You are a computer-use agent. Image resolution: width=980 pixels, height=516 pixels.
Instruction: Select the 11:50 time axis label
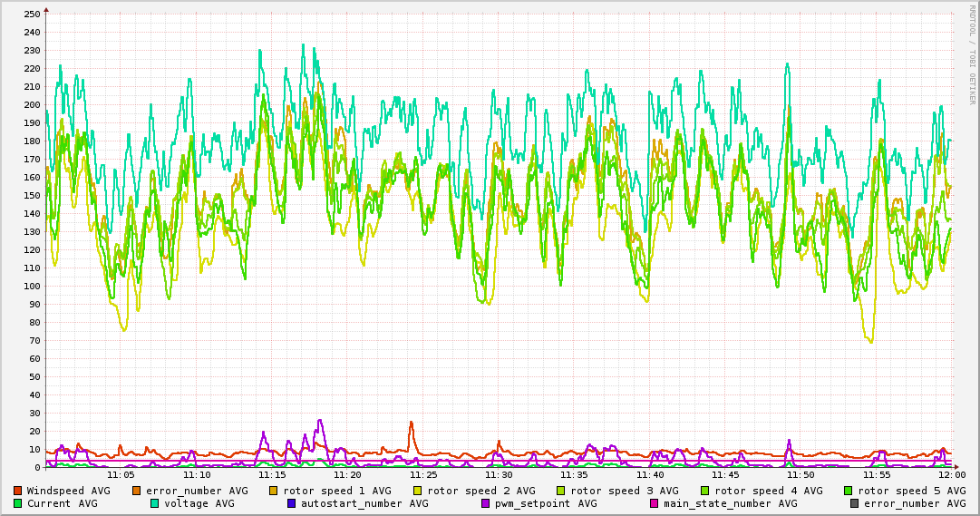pos(801,475)
